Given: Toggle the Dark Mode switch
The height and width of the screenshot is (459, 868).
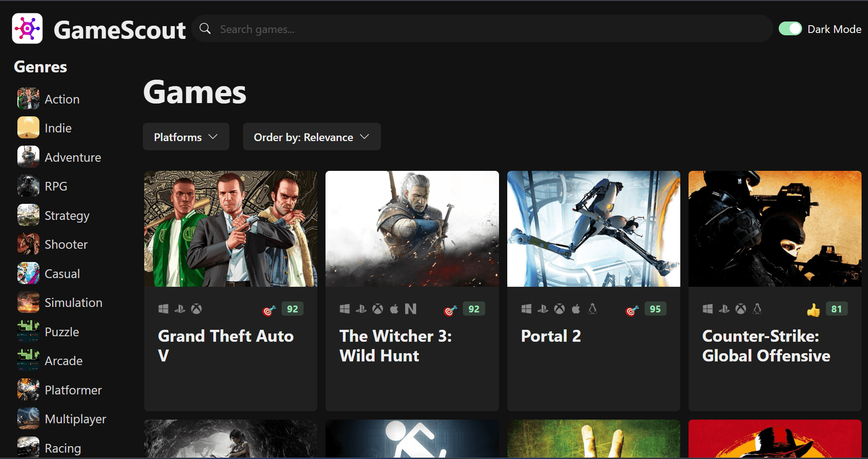Looking at the screenshot, I should pos(790,29).
